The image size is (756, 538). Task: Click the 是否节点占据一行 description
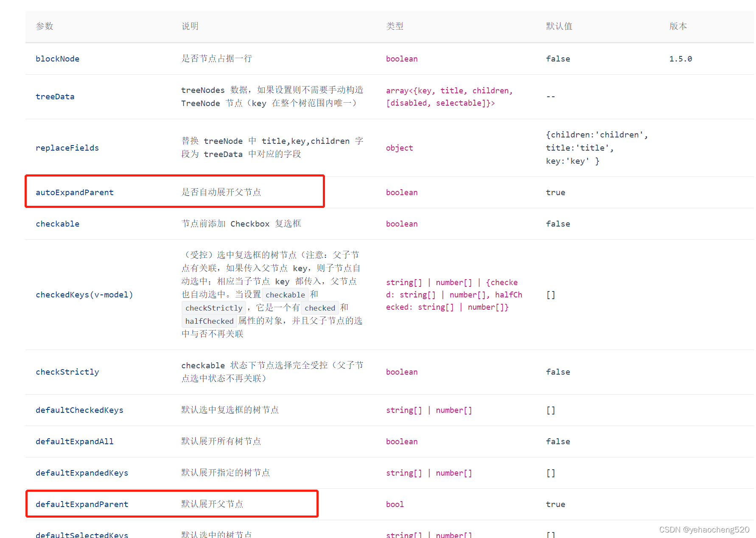point(217,59)
